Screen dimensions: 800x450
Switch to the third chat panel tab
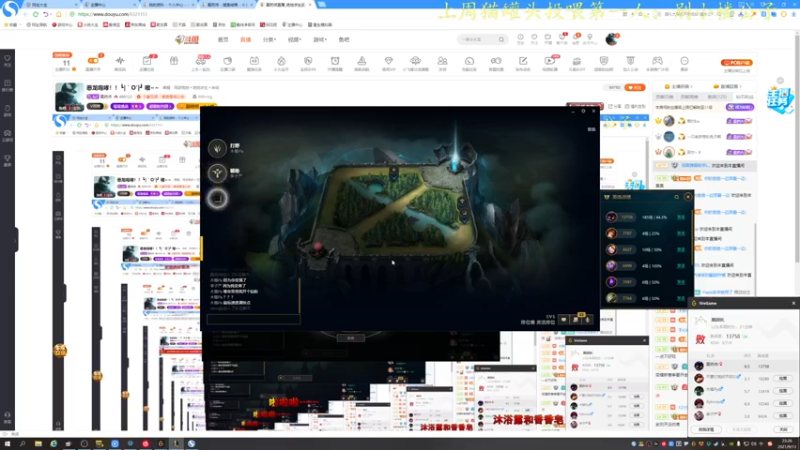point(717,96)
